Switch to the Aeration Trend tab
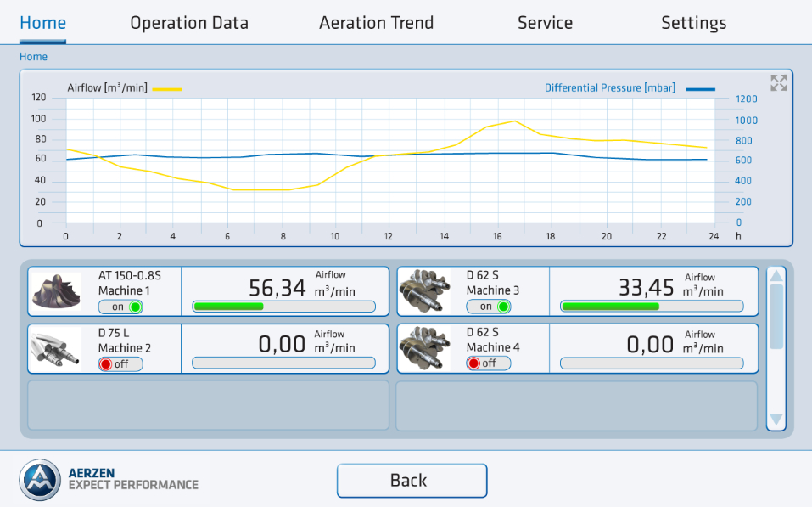This screenshot has height=507, width=812. [376, 23]
